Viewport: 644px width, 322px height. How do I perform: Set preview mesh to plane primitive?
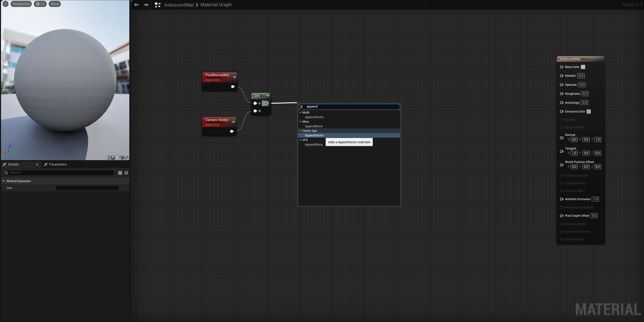[x=117, y=157]
